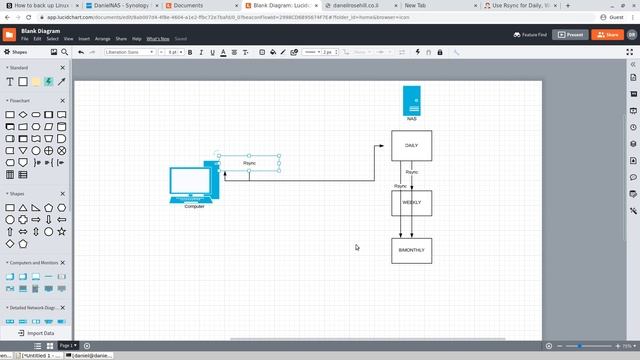
Task: Close the Standard shape library
Action: pyautogui.click(x=62, y=68)
